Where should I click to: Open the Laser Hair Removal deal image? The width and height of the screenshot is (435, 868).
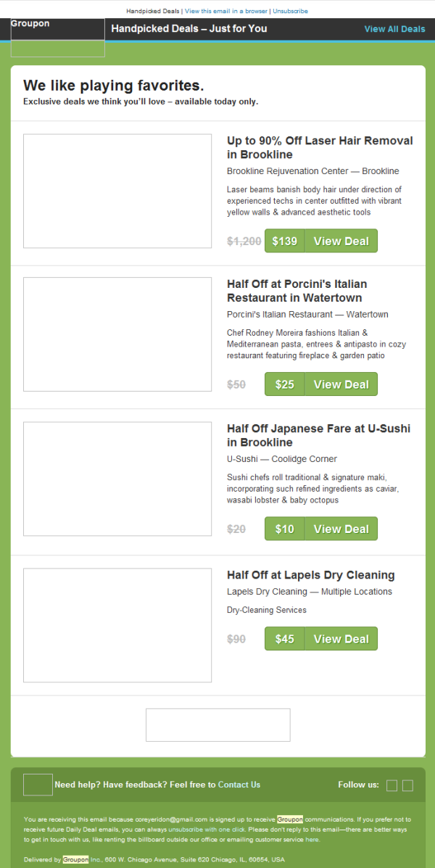[x=117, y=191]
